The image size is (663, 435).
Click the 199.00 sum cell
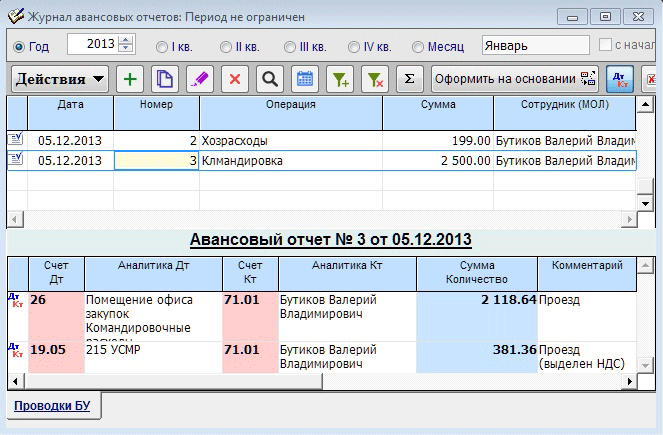(438, 141)
